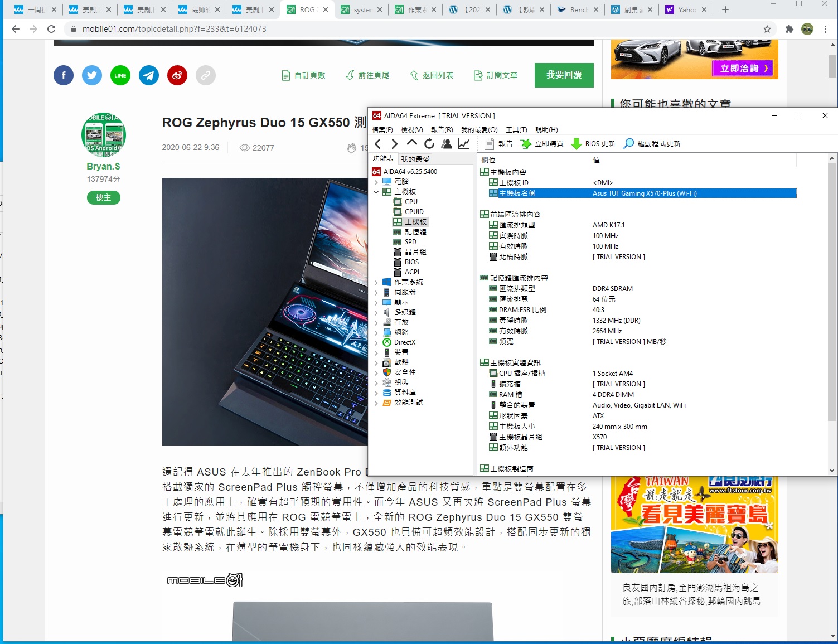Click the green 我要回覆 reply button
This screenshot has width=838, height=644.
click(x=564, y=75)
